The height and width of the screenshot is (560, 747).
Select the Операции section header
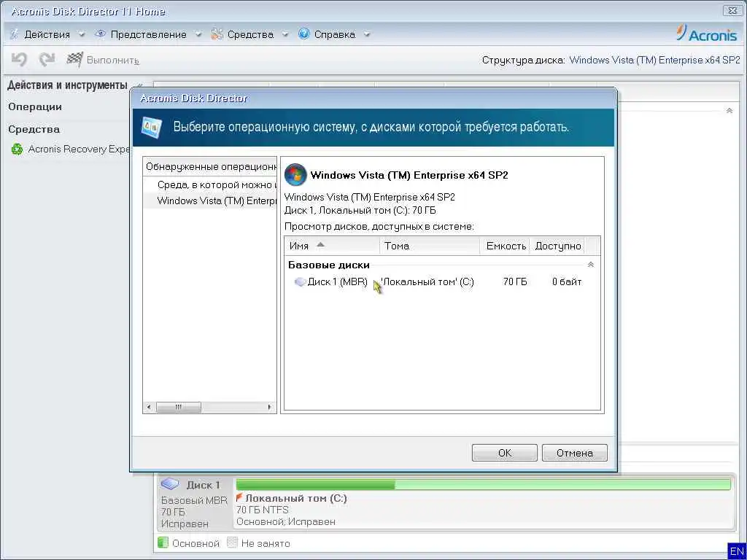[x=35, y=106]
